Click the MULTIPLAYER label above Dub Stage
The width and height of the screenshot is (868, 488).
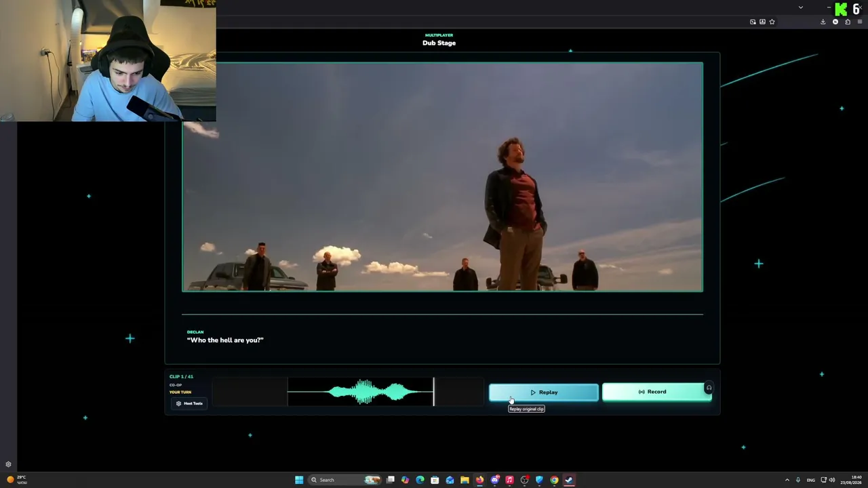click(x=439, y=35)
